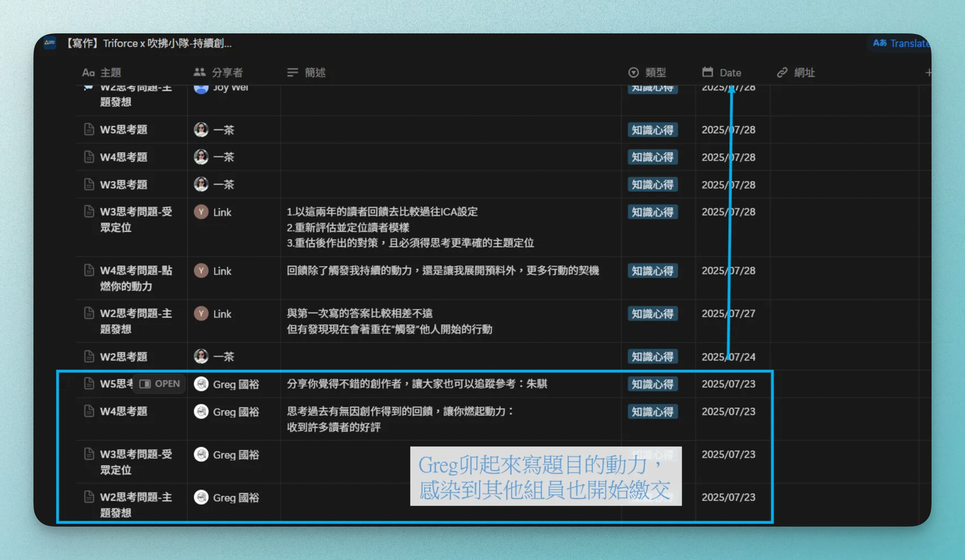Image resolution: width=965 pixels, height=560 pixels.
Task: Click page icon of W4思考問題-點燃你的動力 row
Action: click(89, 270)
